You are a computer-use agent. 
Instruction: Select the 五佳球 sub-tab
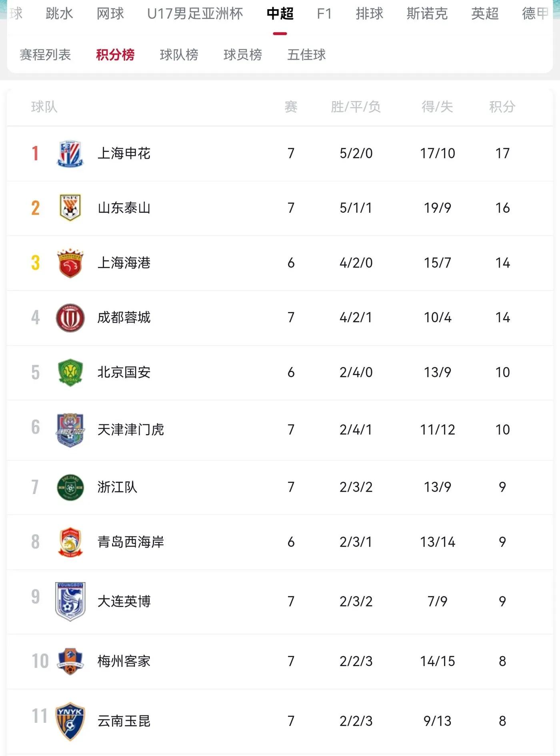(306, 55)
